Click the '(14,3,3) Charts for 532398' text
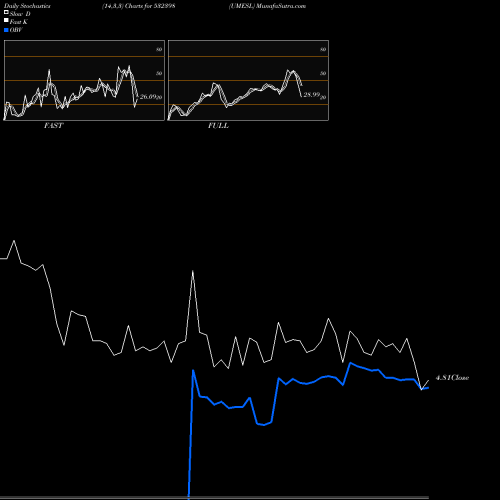The width and height of the screenshot is (500, 500). pos(139,6)
